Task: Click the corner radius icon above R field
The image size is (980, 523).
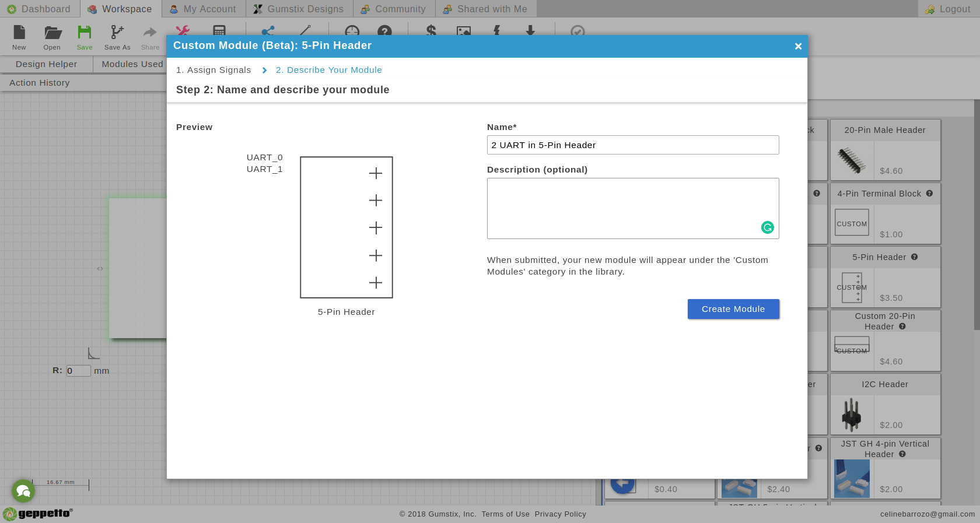Action: point(93,353)
